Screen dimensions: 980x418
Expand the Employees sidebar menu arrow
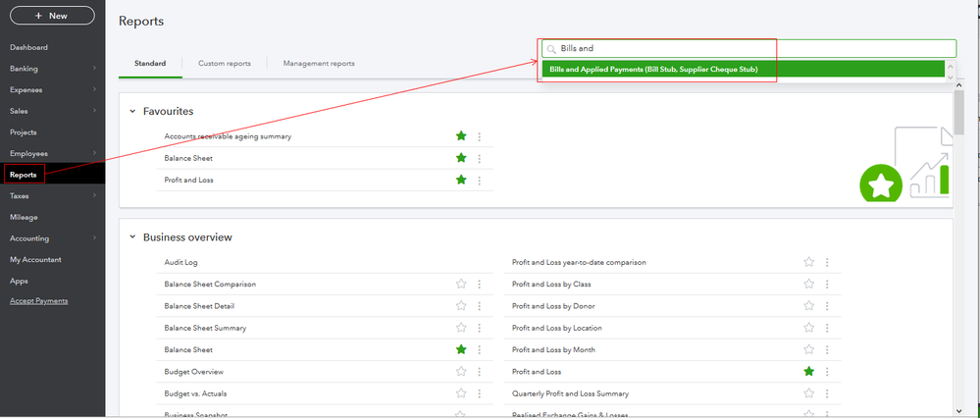[x=94, y=153]
